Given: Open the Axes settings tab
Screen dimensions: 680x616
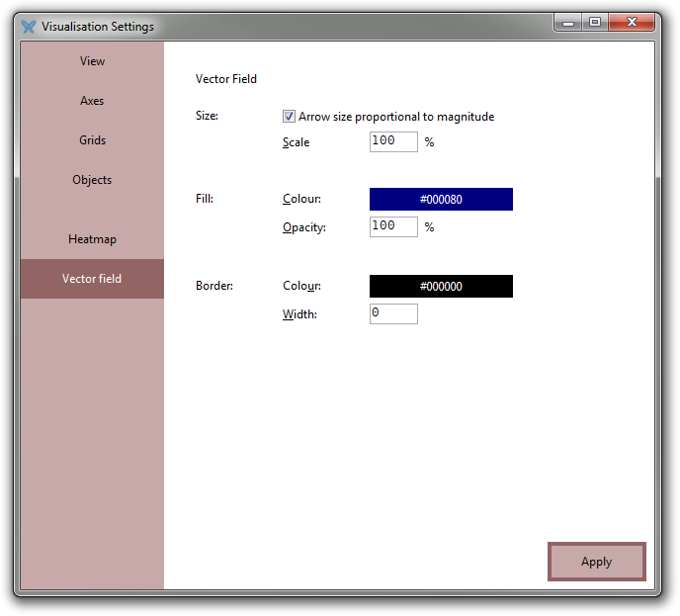Looking at the screenshot, I should [x=92, y=101].
